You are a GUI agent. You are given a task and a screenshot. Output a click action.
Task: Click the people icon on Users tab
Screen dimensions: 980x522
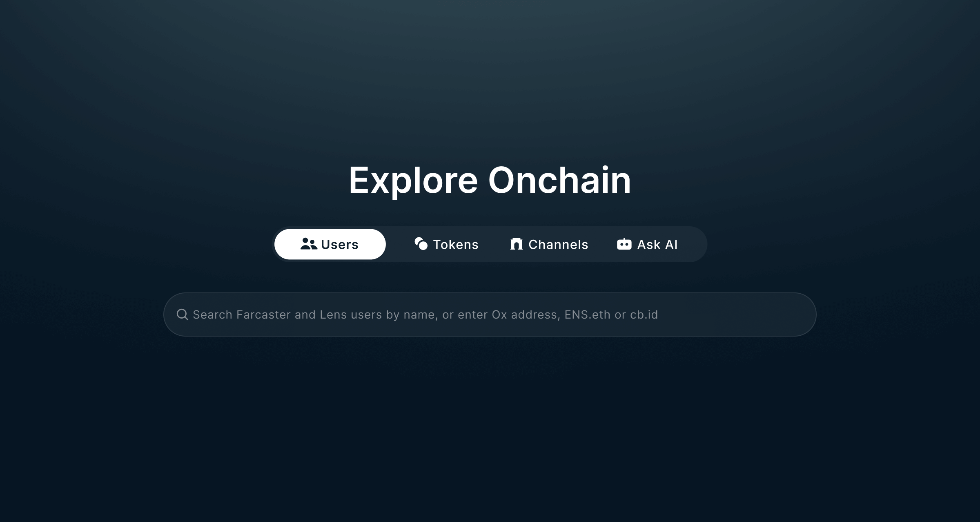[309, 244]
